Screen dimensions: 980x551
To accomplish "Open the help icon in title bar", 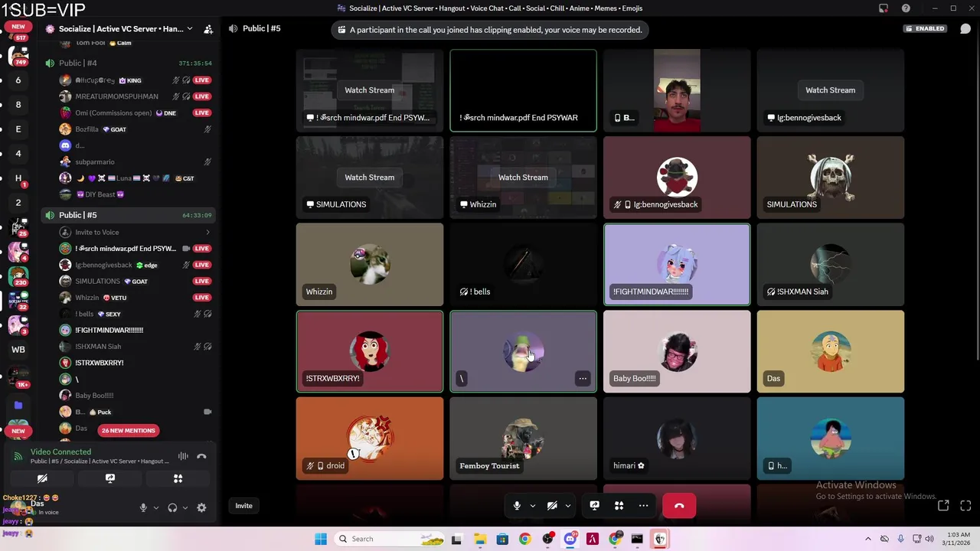I will [906, 8].
